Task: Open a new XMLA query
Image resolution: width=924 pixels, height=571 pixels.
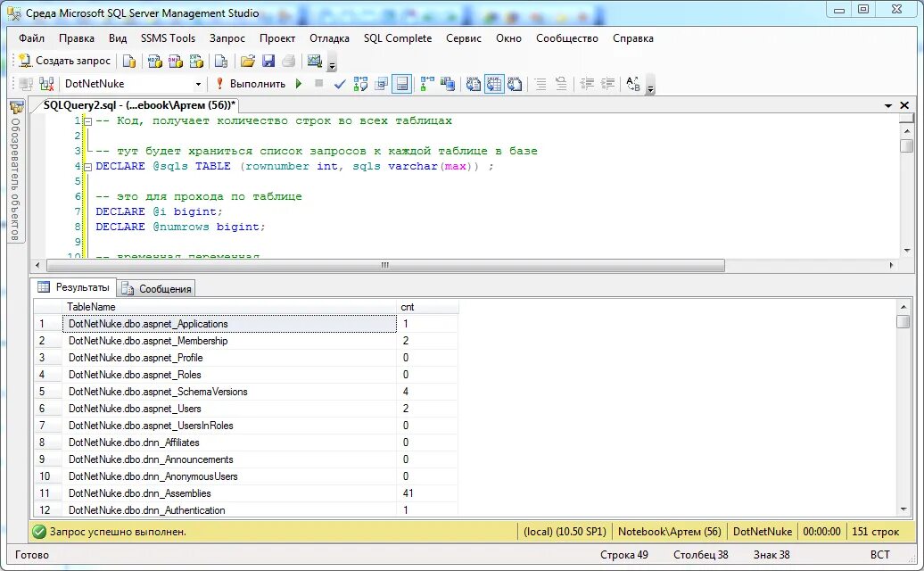Action: pos(196,61)
